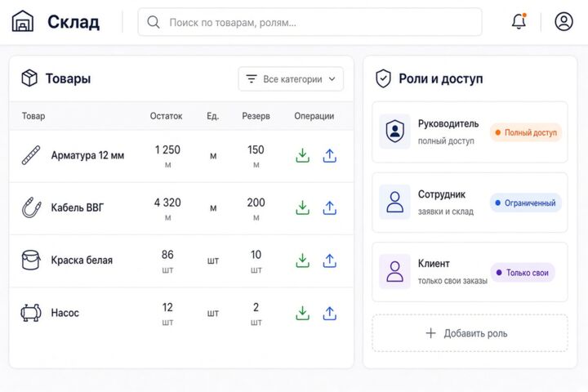Viewport: 588px width, 392px height.
Task: Select the Арматура 12 мм product name
Action: (x=87, y=155)
